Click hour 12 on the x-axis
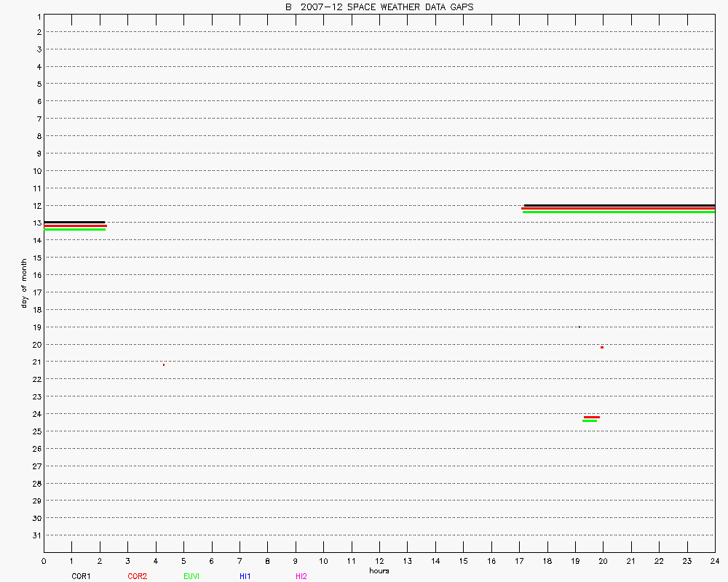This screenshot has height=582, width=728. (379, 561)
